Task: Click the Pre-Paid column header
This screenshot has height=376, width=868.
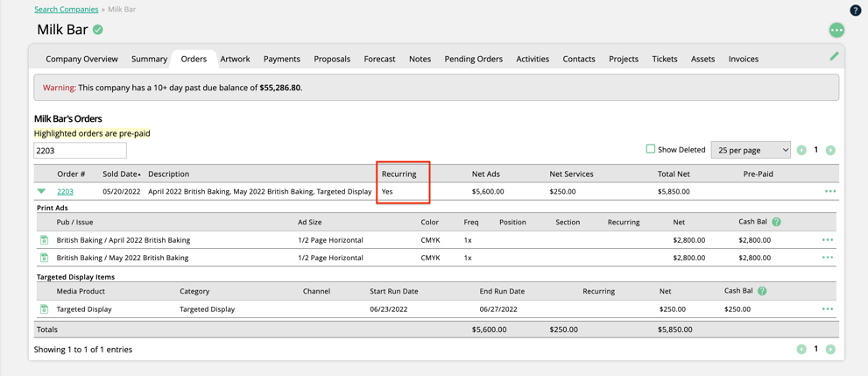Action: (758, 174)
